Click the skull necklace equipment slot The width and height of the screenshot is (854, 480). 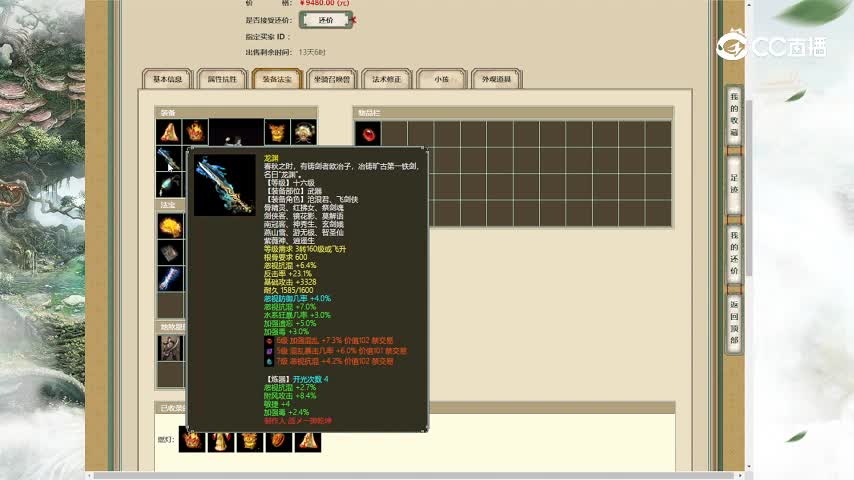(x=304, y=132)
